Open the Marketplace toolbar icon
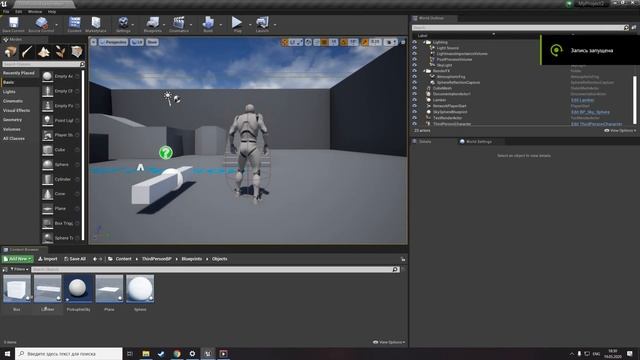 pyautogui.click(x=96, y=24)
